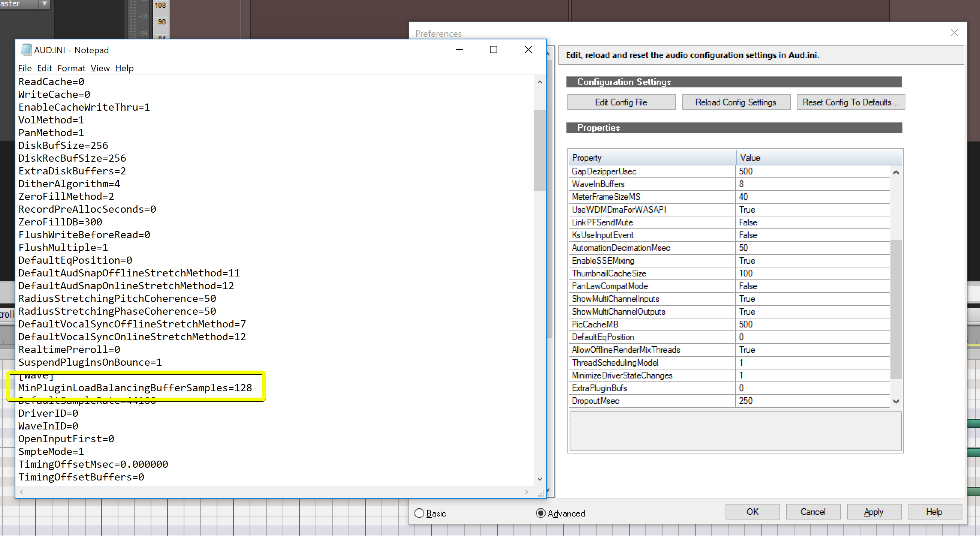Click the Notepad icon in title bar
The height and width of the screenshot is (536, 980).
pyautogui.click(x=26, y=50)
